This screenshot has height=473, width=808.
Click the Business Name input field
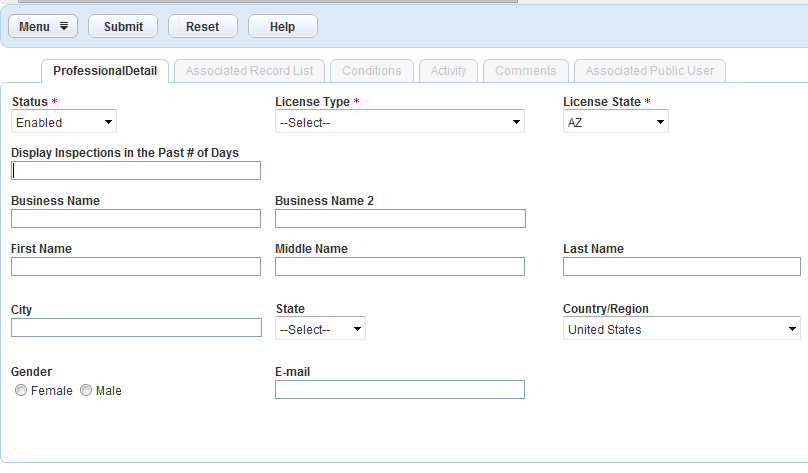136,219
